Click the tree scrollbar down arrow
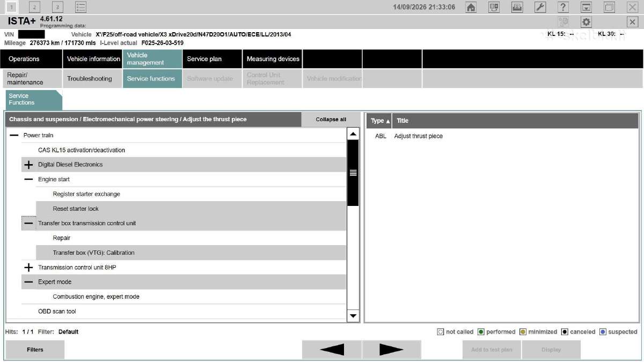Screen dimensions: 644x362 pyautogui.click(x=353, y=316)
